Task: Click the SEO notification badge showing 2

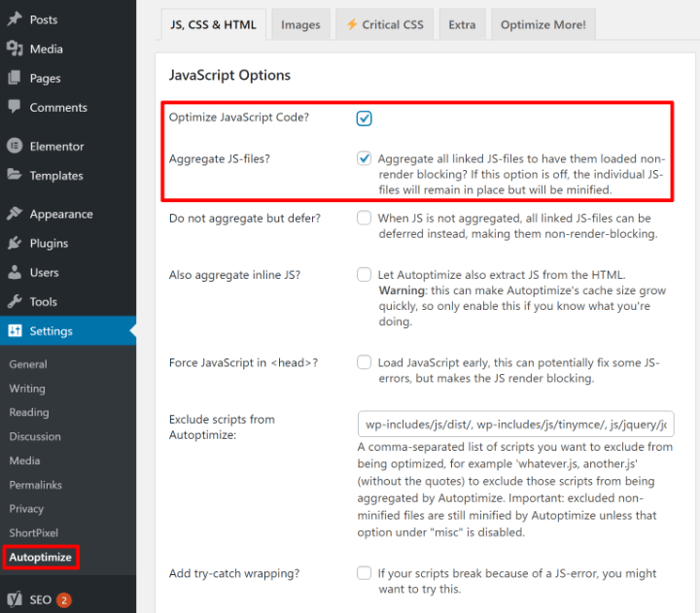Action: click(64, 600)
